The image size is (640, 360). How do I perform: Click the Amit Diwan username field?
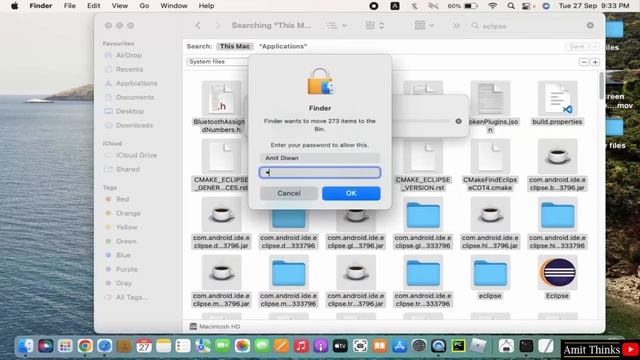[x=320, y=158]
